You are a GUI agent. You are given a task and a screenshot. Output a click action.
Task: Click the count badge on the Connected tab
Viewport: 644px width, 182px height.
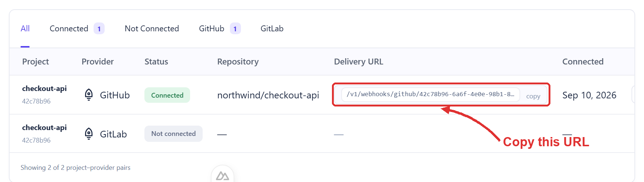pyautogui.click(x=99, y=29)
